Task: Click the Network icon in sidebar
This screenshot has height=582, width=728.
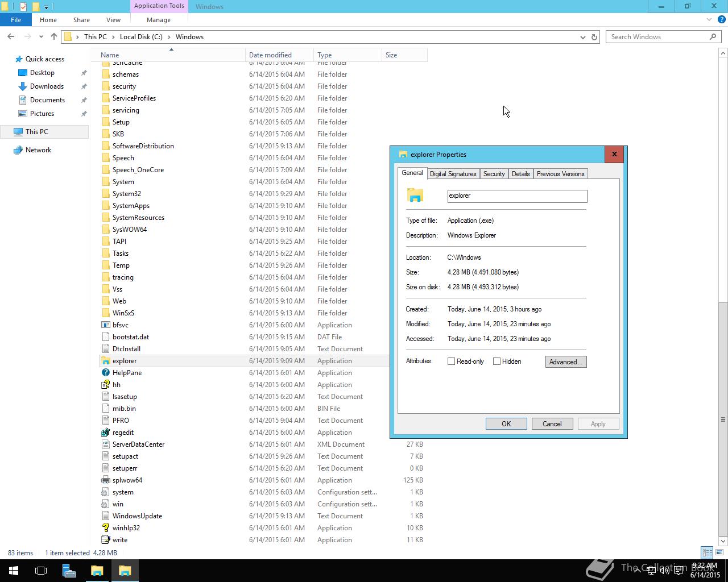Action: coord(18,150)
